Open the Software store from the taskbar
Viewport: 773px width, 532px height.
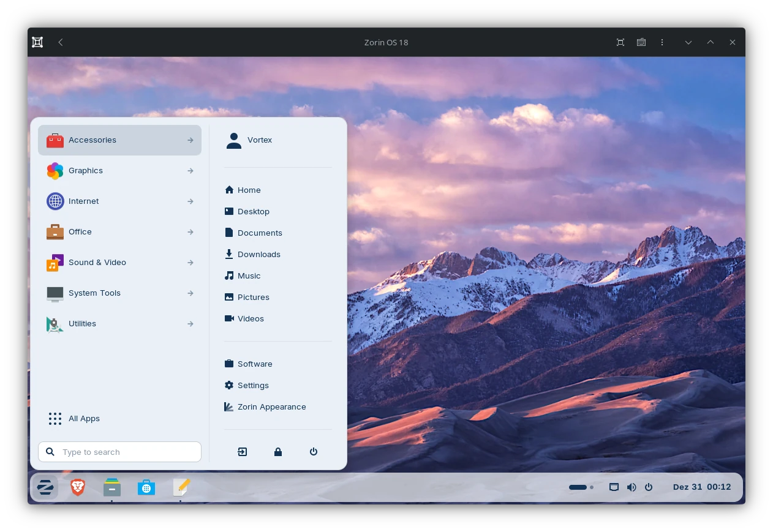coord(146,487)
